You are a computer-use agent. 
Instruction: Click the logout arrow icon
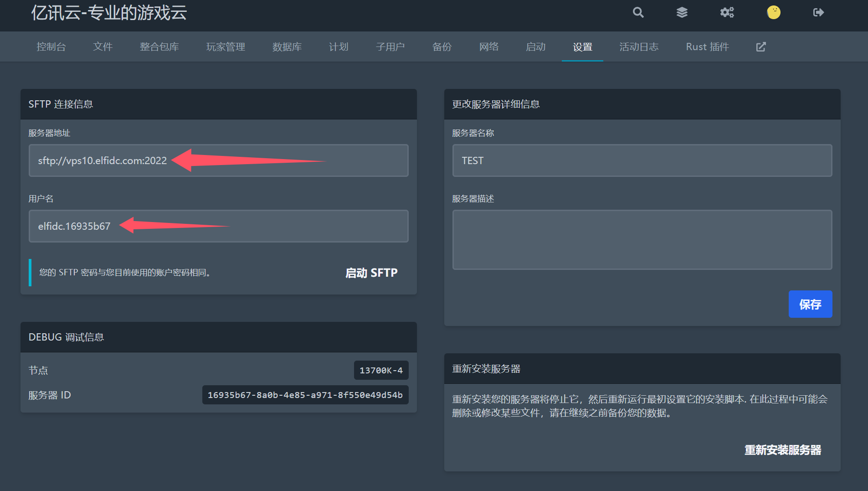(818, 12)
